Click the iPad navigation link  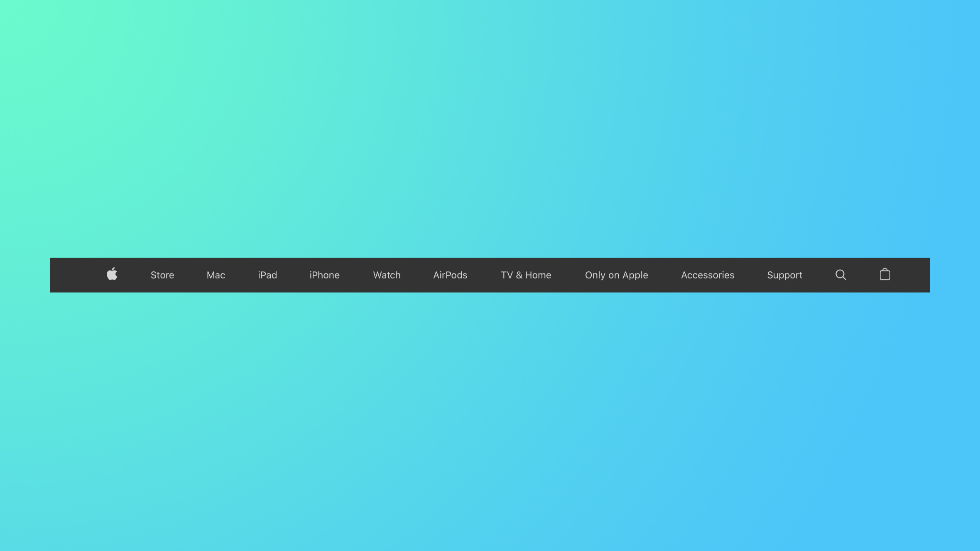(267, 275)
